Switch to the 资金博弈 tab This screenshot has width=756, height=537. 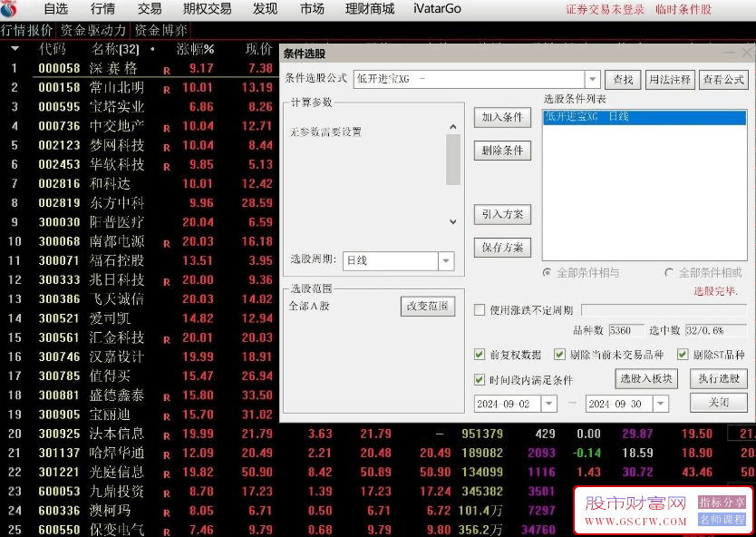click(x=160, y=31)
